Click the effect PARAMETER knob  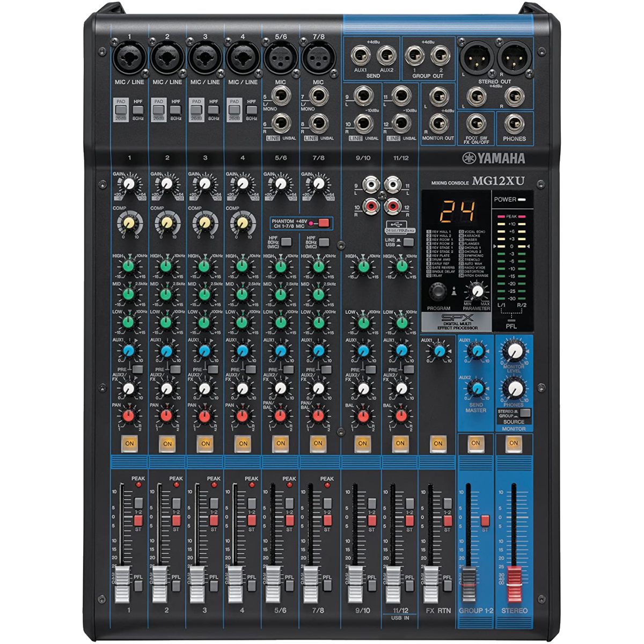[477, 291]
